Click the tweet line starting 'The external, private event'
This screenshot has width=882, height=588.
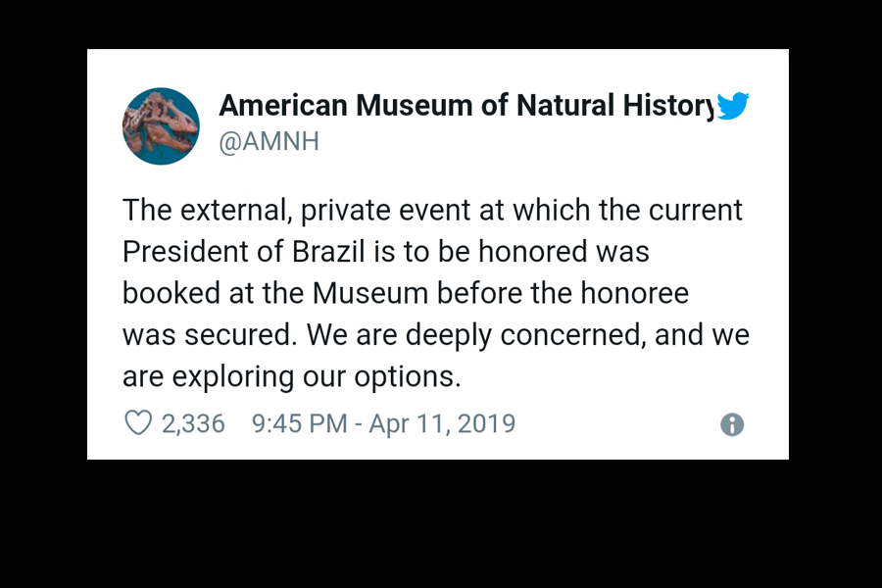tap(432, 211)
